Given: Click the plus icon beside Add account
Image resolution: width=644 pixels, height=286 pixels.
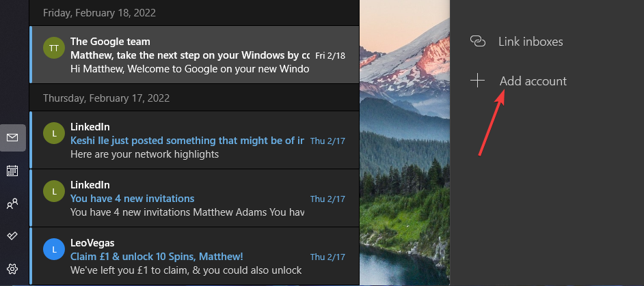Looking at the screenshot, I should click(x=478, y=81).
